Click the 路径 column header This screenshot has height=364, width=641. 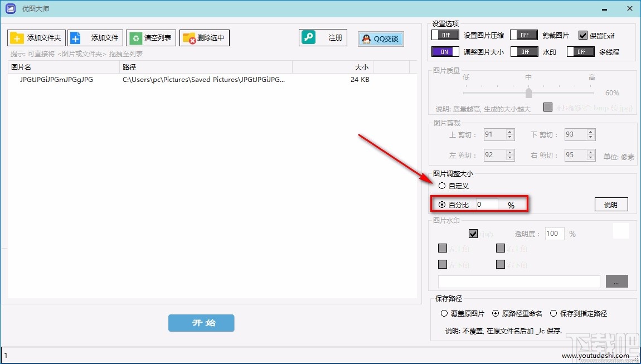pos(206,67)
